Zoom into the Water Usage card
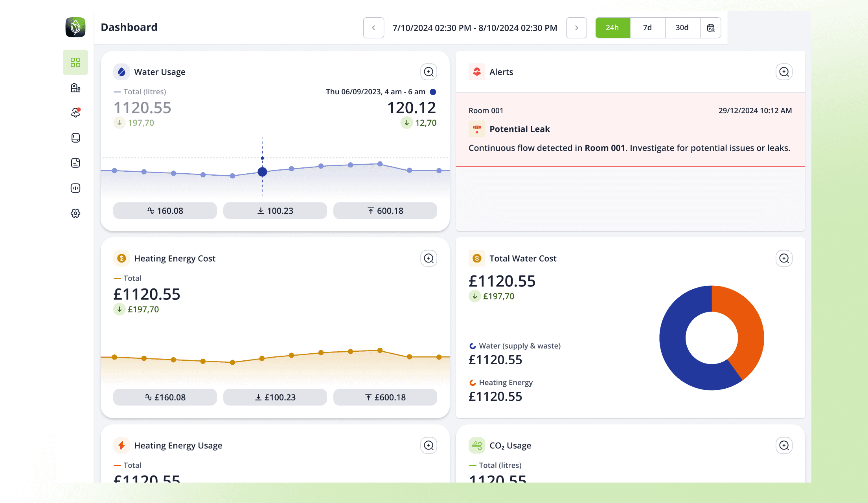868x503 pixels. (x=429, y=72)
